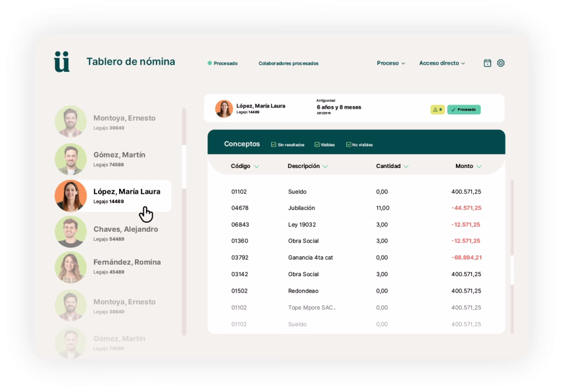Open the Acceso directo dropdown
The image size is (562, 392).
pyautogui.click(x=442, y=63)
